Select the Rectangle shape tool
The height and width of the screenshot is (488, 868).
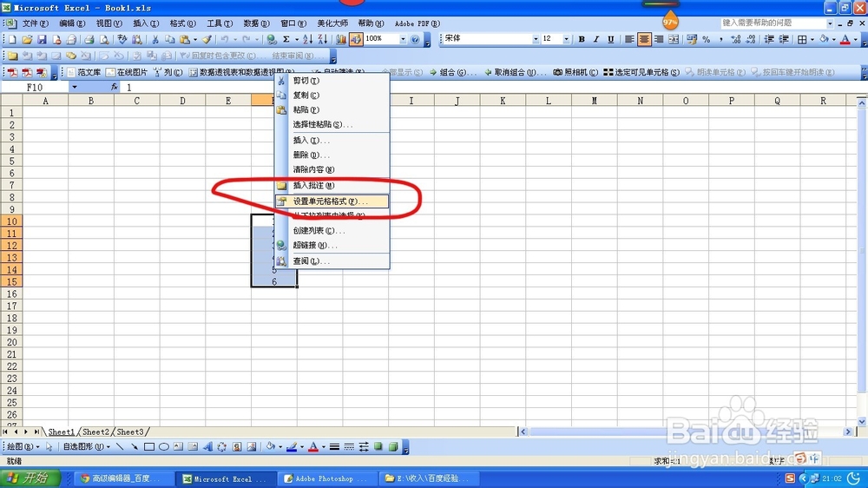click(x=149, y=447)
